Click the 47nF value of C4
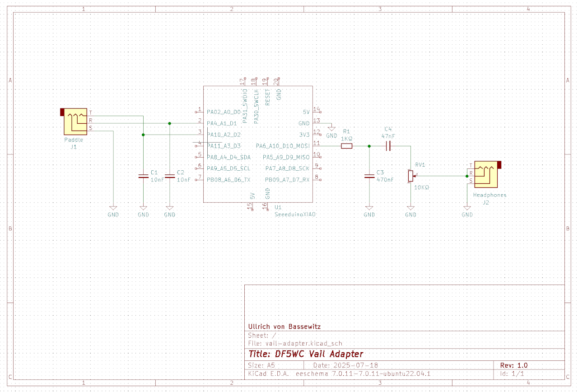578x392 pixels. (388, 136)
